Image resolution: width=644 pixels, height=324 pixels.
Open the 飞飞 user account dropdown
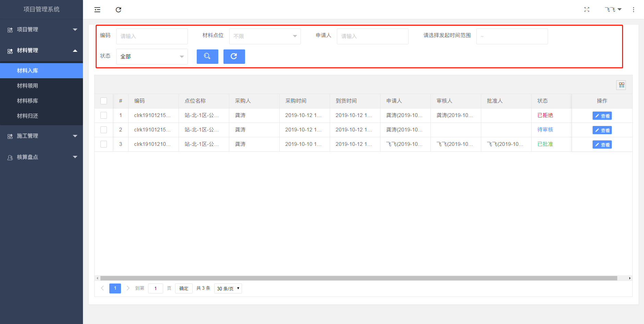613,10
